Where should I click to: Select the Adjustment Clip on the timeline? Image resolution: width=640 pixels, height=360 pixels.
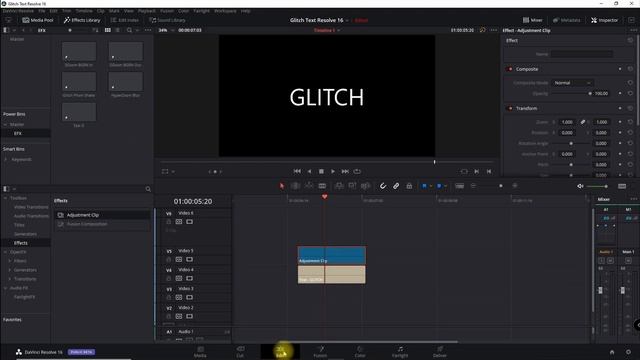point(331,256)
